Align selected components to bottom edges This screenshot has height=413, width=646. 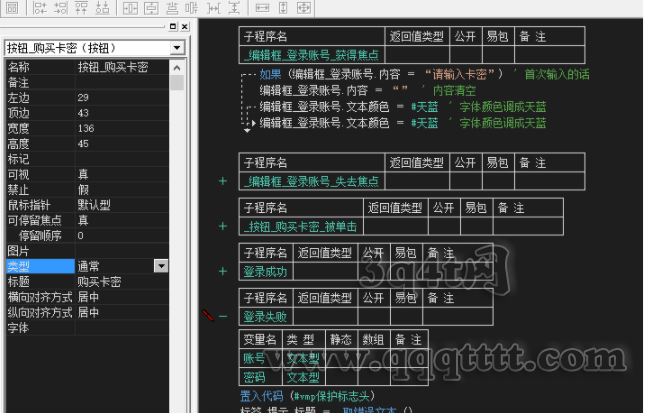(102, 7)
